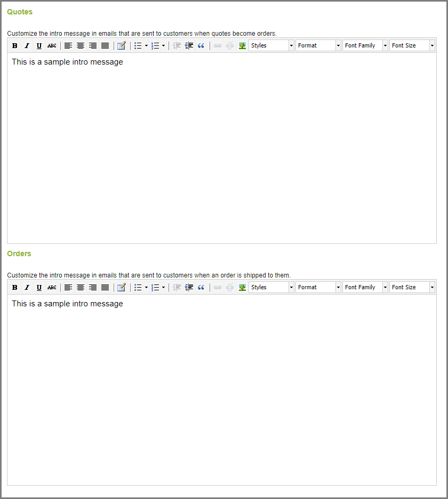Open Styles dropdown in the Orders editor
Screen dimensions: 448x499
pyautogui.click(x=271, y=287)
